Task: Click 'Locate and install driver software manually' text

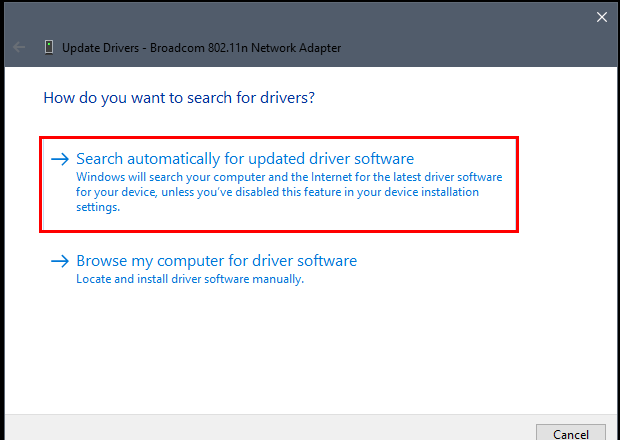Action: coord(190,279)
